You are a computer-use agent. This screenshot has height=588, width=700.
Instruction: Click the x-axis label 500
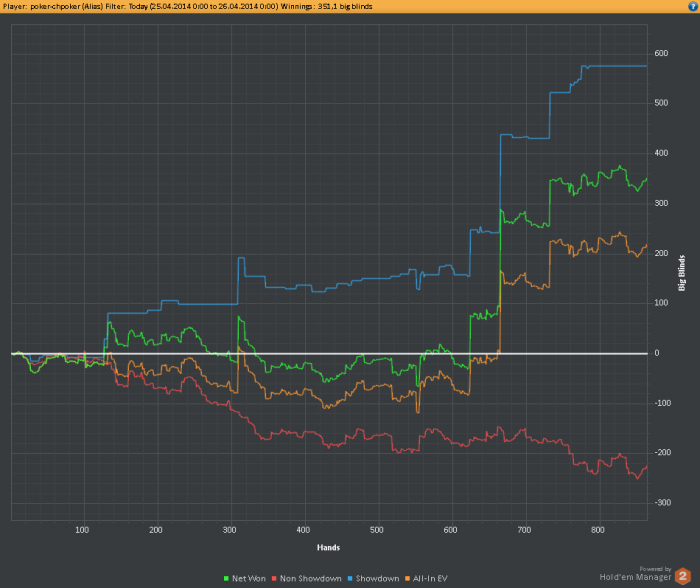coord(377,530)
